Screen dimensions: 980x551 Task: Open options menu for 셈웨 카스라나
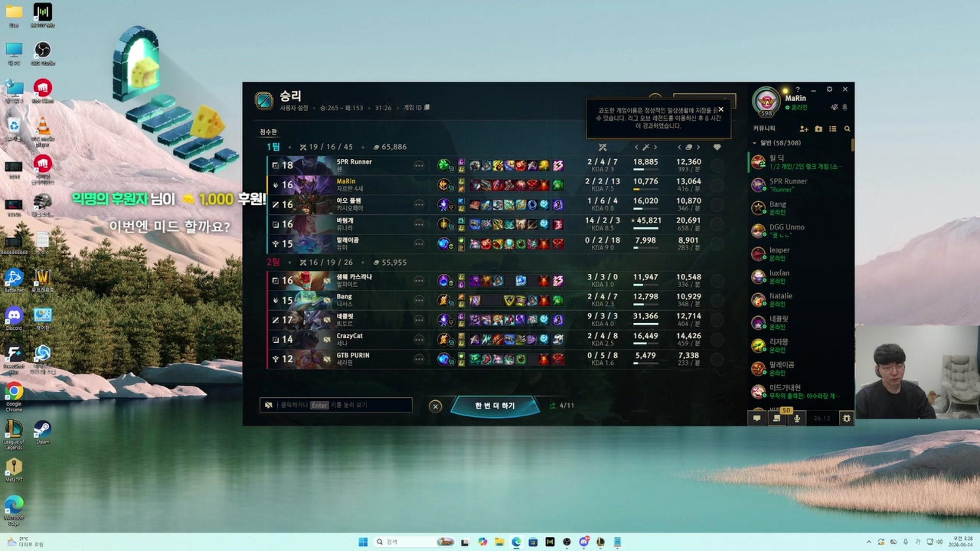coord(419,281)
